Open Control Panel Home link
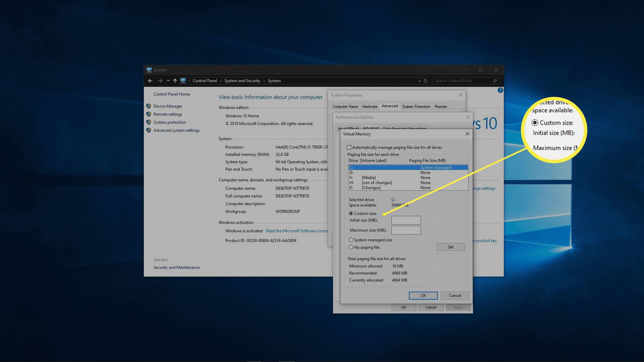The image size is (644, 362). tap(172, 94)
